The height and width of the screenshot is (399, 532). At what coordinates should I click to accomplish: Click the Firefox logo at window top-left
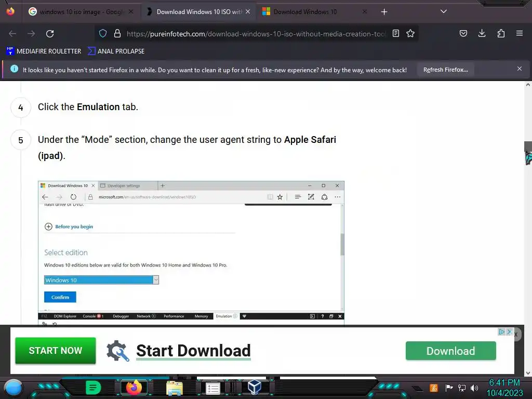(x=10, y=11)
